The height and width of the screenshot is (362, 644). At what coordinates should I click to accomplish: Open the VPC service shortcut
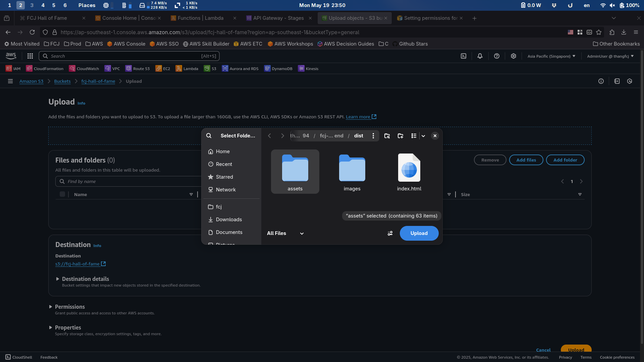click(112, 69)
